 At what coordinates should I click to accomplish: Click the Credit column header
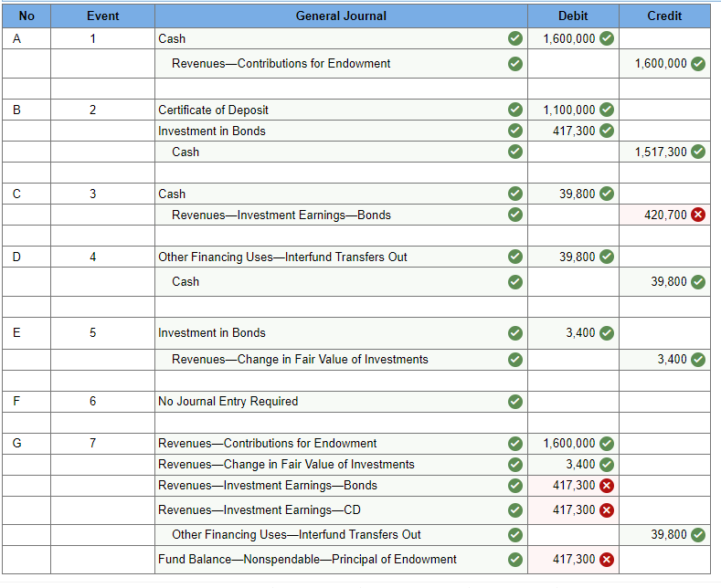(665, 16)
